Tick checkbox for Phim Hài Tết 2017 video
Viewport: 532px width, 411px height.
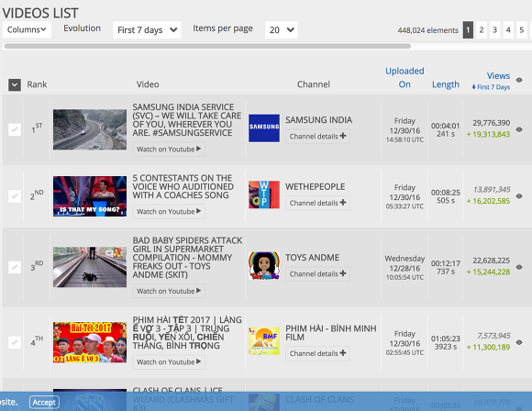click(15, 342)
